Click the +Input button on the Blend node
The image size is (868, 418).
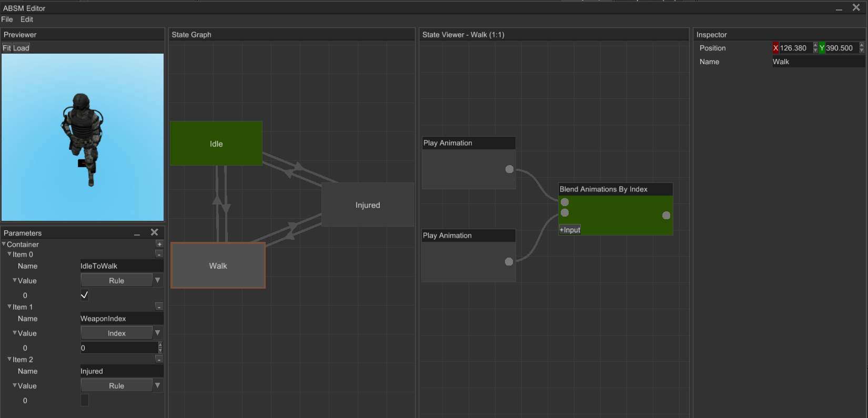point(570,230)
